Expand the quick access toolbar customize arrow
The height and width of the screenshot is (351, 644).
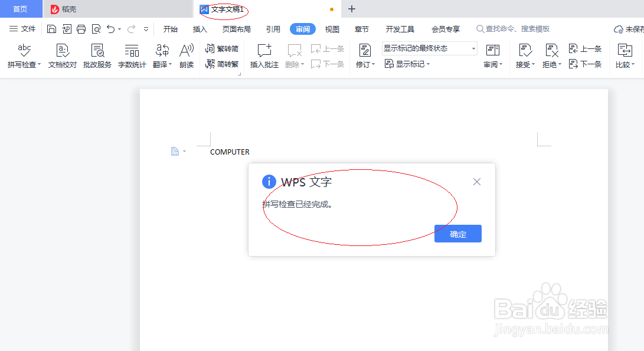pyautogui.click(x=146, y=29)
